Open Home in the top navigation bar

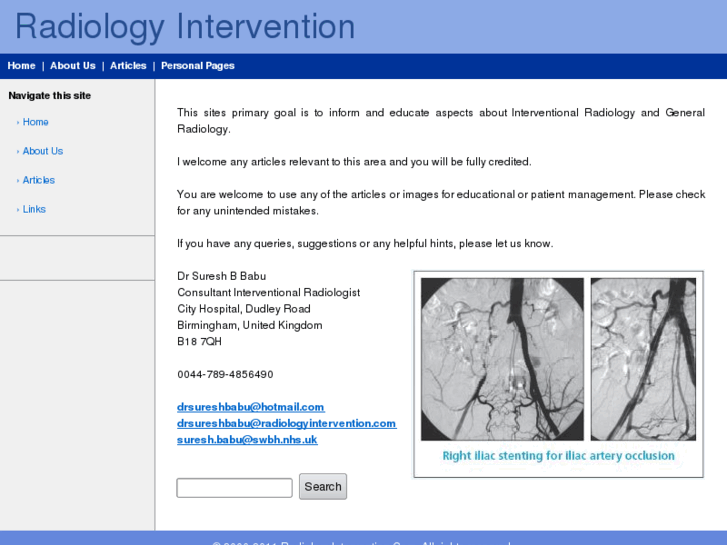(x=21, y=66)
